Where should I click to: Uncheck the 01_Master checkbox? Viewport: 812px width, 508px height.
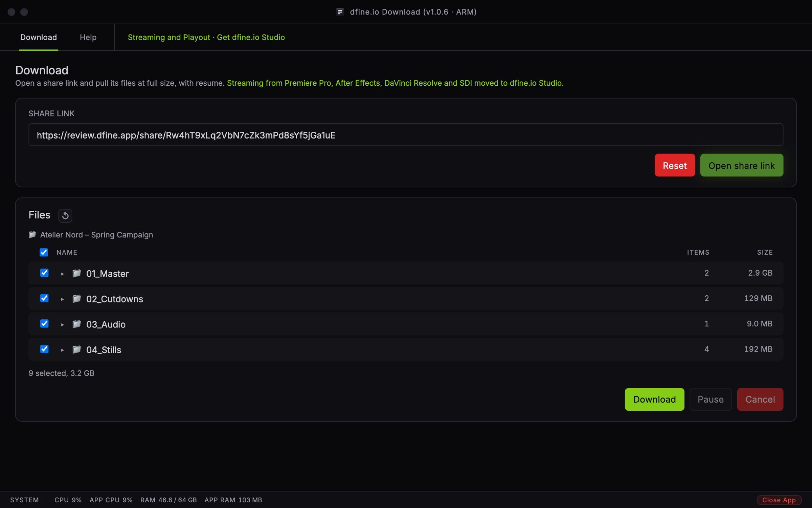tap(44, 273)
